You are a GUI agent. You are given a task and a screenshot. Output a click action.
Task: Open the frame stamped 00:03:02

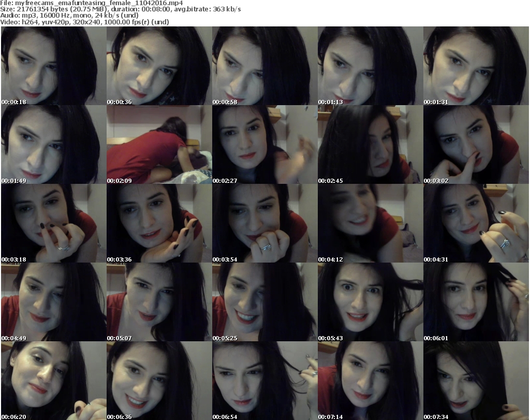(x=476, y=144)
